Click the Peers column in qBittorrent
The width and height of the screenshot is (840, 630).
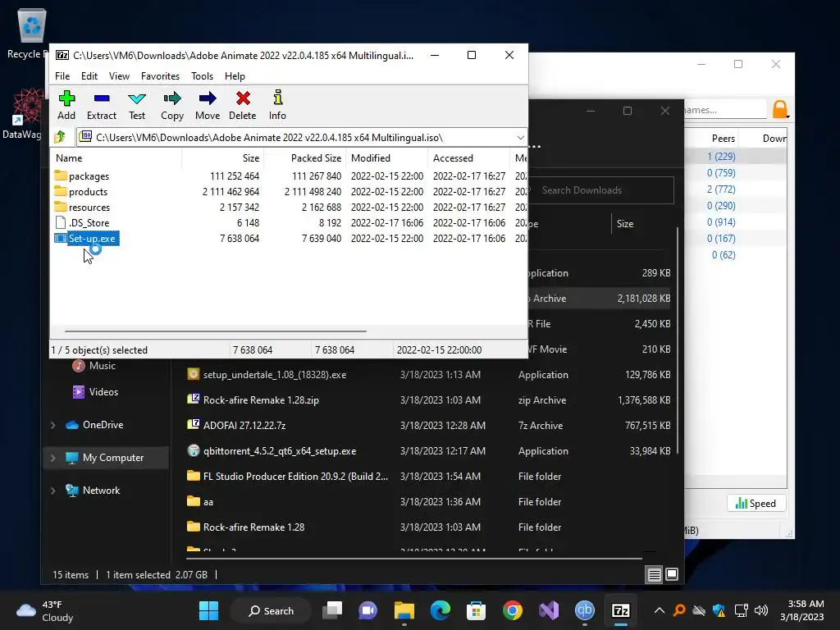[723, 139]
